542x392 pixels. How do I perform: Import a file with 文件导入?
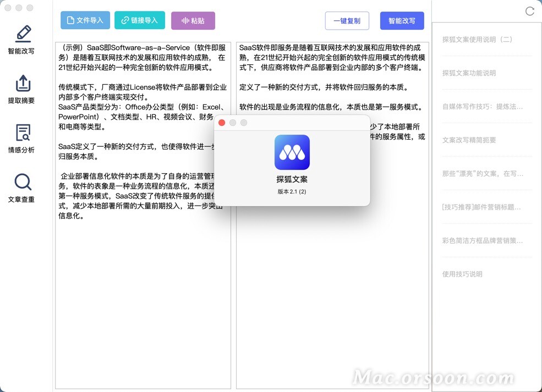(85, 20)
